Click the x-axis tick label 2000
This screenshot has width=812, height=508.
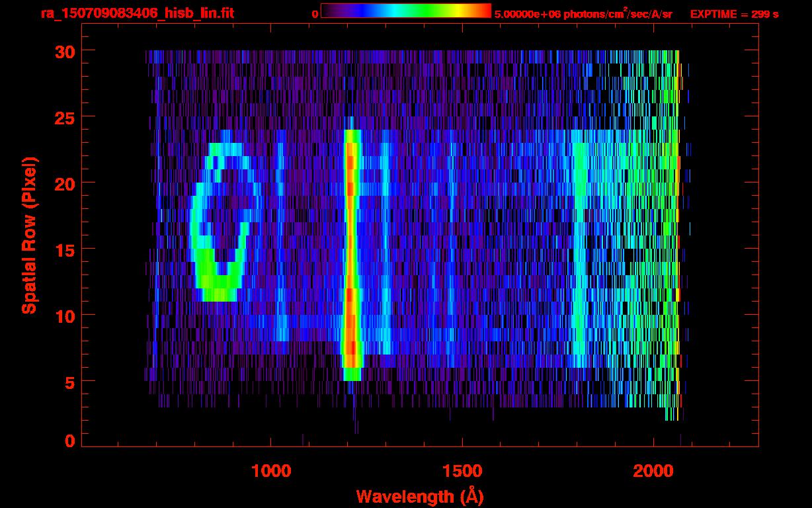point(653,471)
